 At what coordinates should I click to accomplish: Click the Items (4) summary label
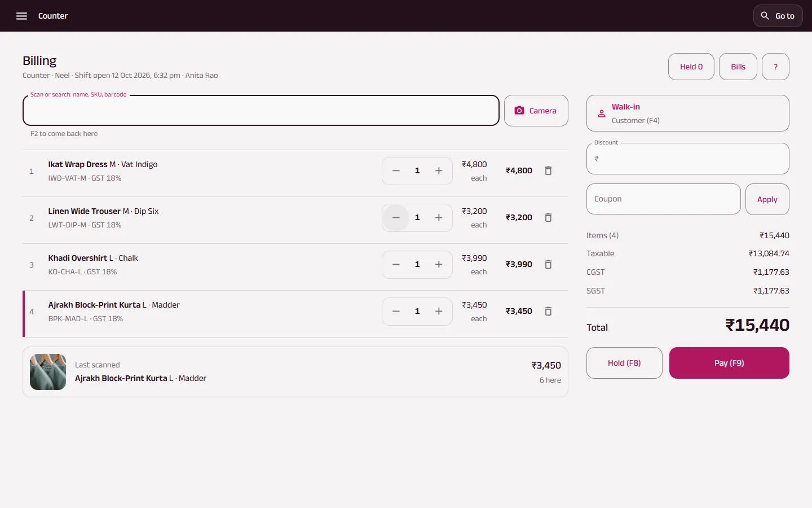tap(602, 235)
